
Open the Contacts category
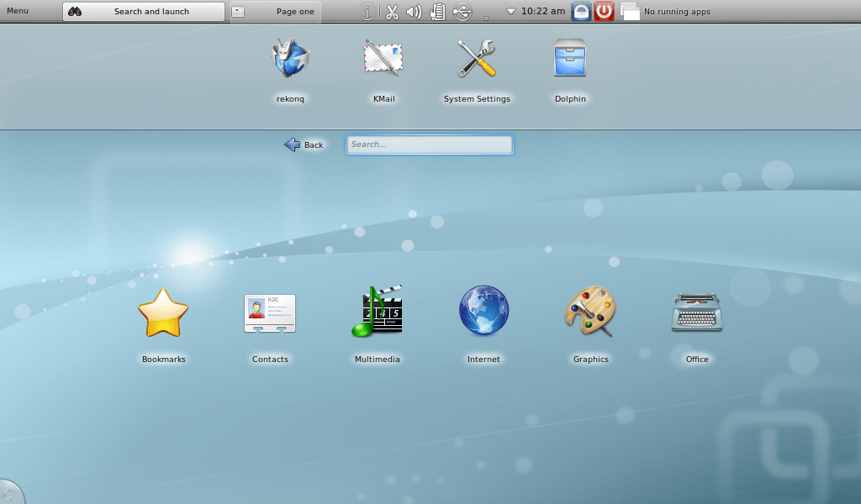(270, 313)
